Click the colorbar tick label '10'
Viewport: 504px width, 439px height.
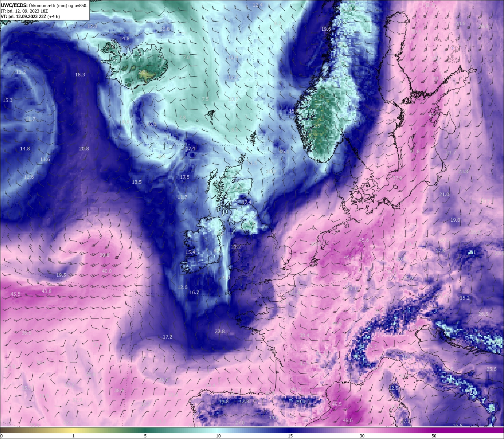pyautogui.click(x=218, y=436)
